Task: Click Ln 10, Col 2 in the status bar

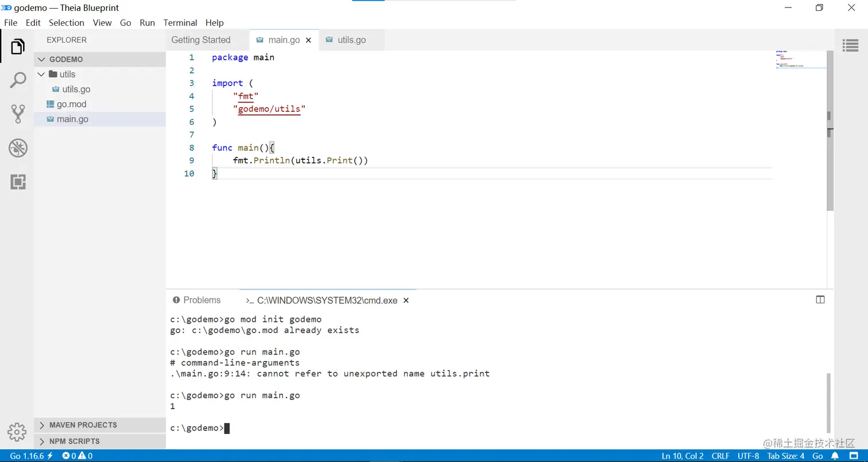Action: pos(682,456)
